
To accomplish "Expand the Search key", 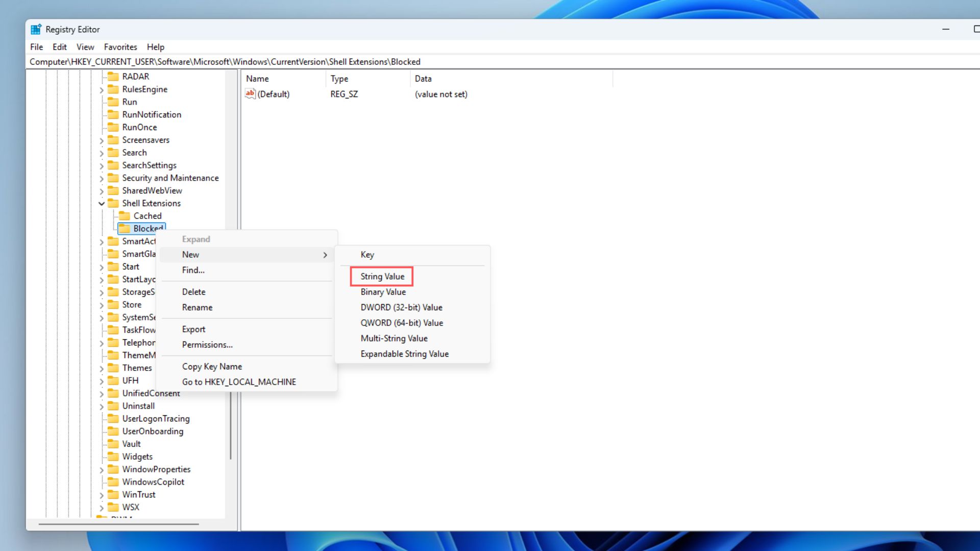I will coord(101,152).
